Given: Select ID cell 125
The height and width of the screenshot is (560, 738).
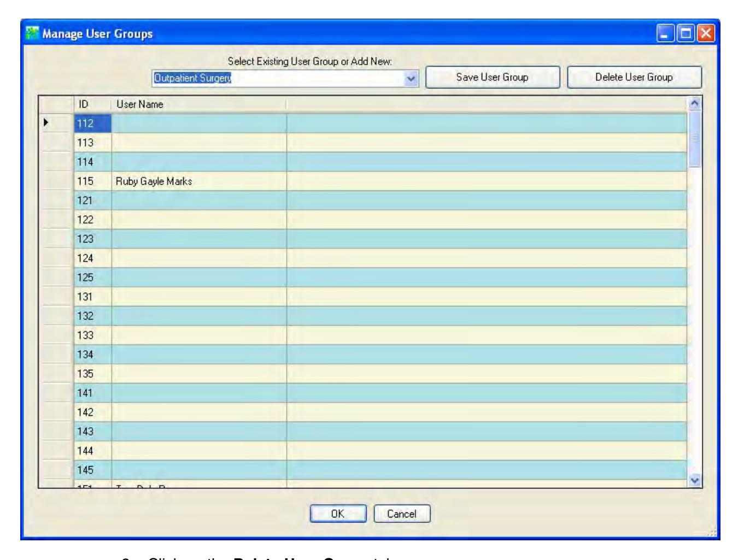Looking at the screenshot, I should coord(92,278).
